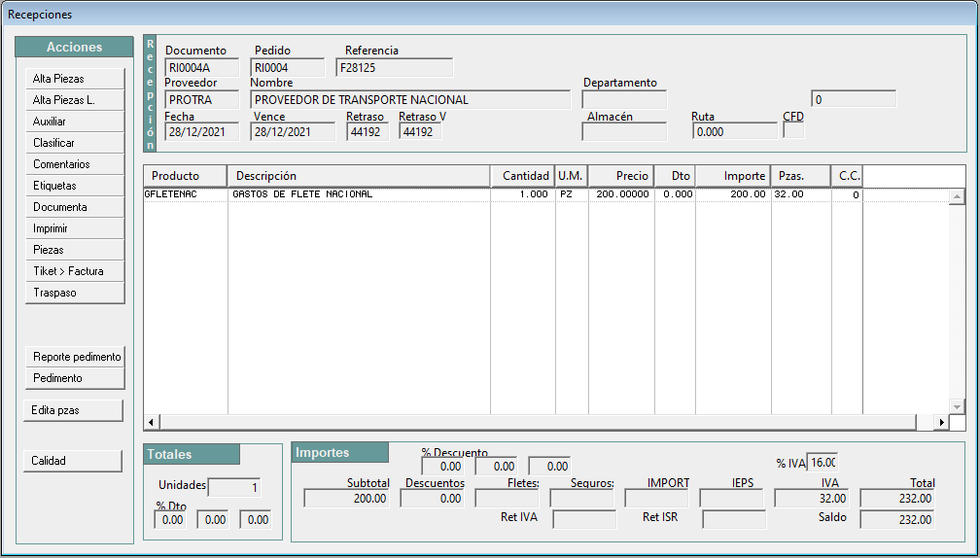Screen dimensions: 980x558
Task: Click the empty Fletes field
Action: click(507, 499)
